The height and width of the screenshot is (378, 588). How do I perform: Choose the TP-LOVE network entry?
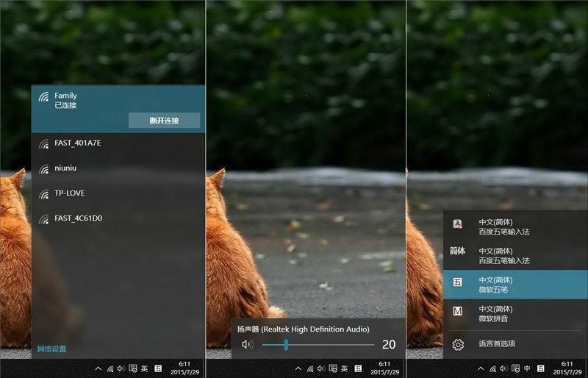point(69,193)
